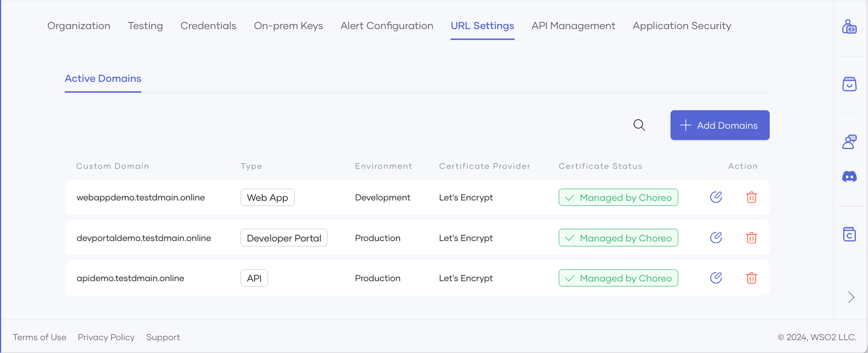Select the URL Settings tab
Viewport: 868px width, 353px height.
pyautogui.click(x=482, y=26)
